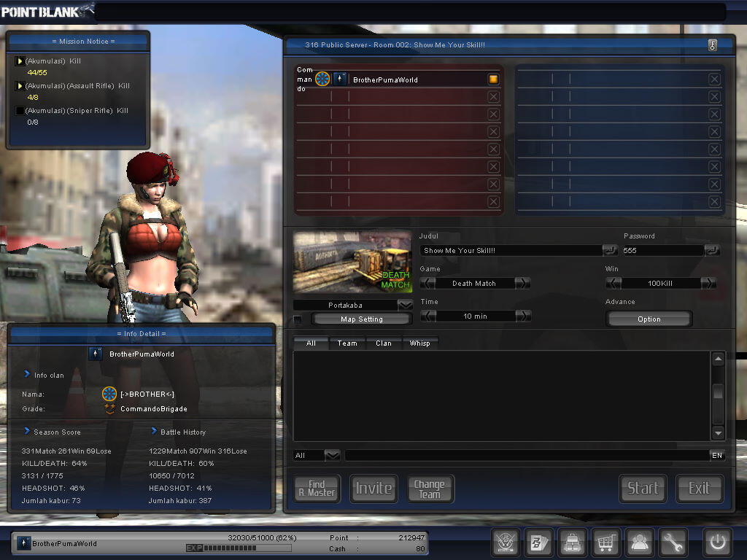Click the Exit room button
The width and height of the screenshot is (747, 560).
(700, 489)
